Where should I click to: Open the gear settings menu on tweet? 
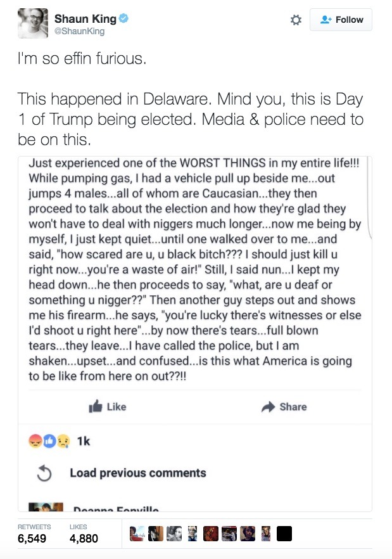coord(295,20)
